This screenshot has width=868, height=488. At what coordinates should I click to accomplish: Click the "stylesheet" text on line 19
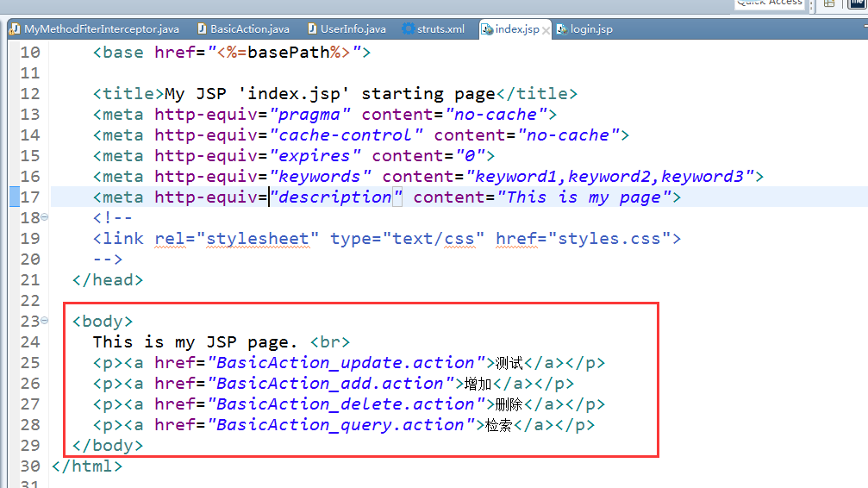point(258,239)
